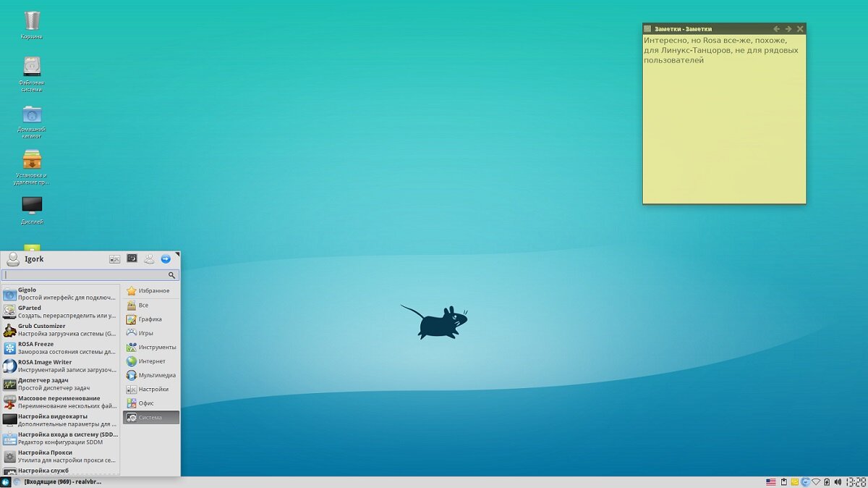Open the Домашний каталог desktop folder

pyautogui.click(x=32, y=121)
